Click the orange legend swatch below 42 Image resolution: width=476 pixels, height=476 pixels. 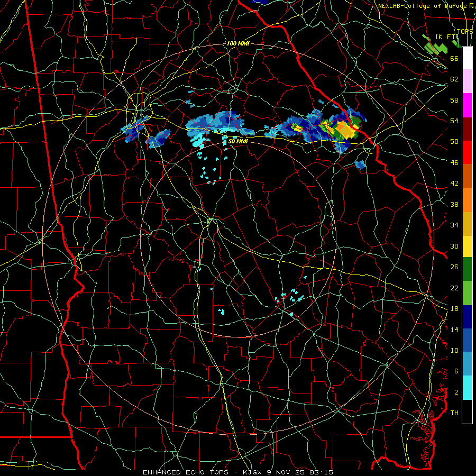[x=467, y=200]
